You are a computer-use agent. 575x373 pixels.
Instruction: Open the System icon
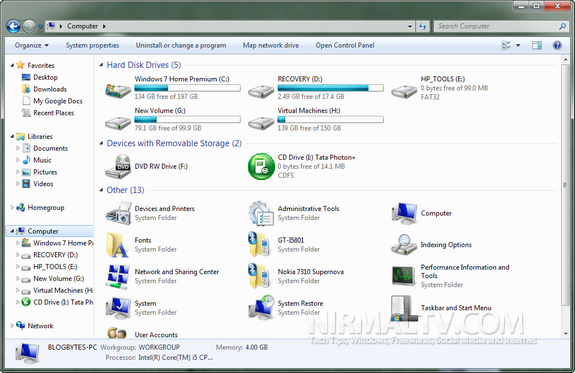pos(118,307)
